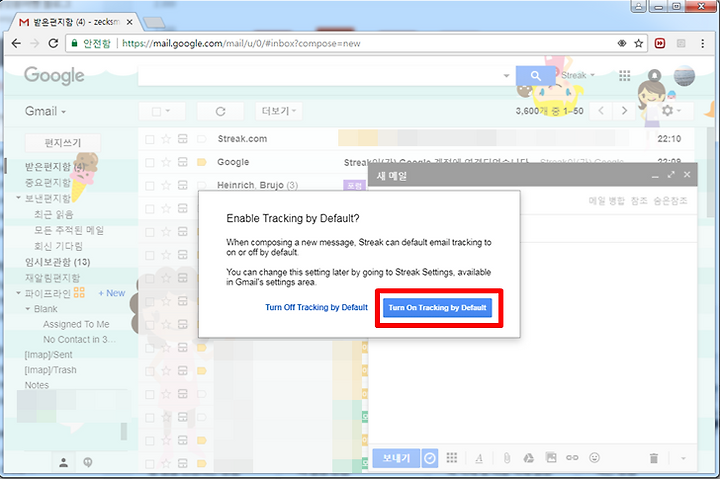Open Streak snippets grid in compose
This screenshot has width=720, height=479.
[452, 457]
